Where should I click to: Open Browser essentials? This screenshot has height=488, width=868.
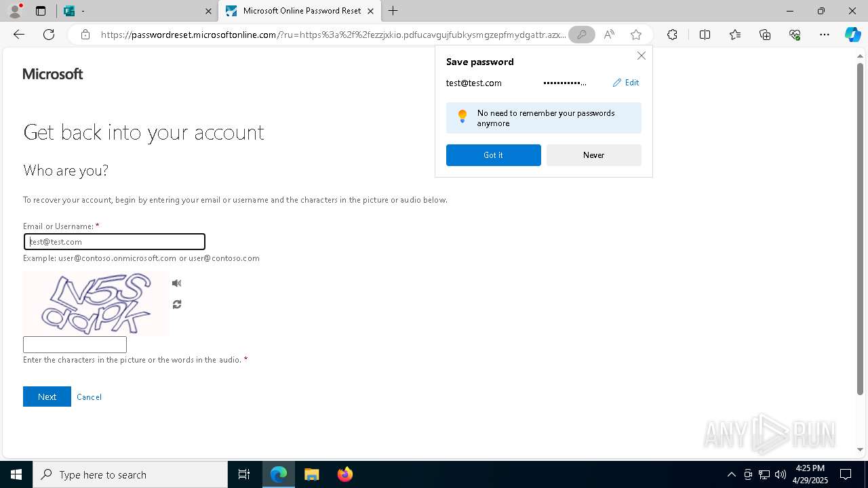pyautogui.click(x=795, y=35)
